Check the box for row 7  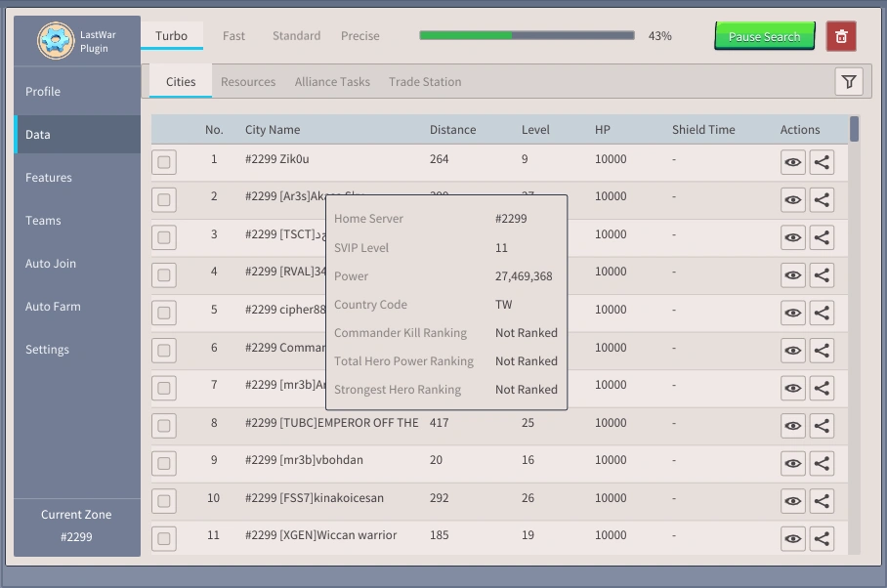point(164,388)
